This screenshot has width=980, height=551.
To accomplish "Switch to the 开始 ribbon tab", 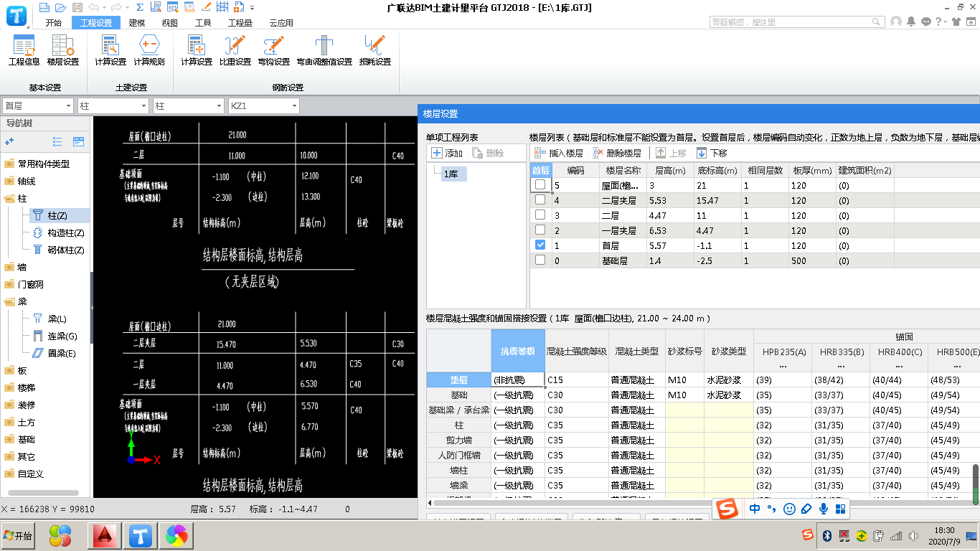I will pos(54,22).
